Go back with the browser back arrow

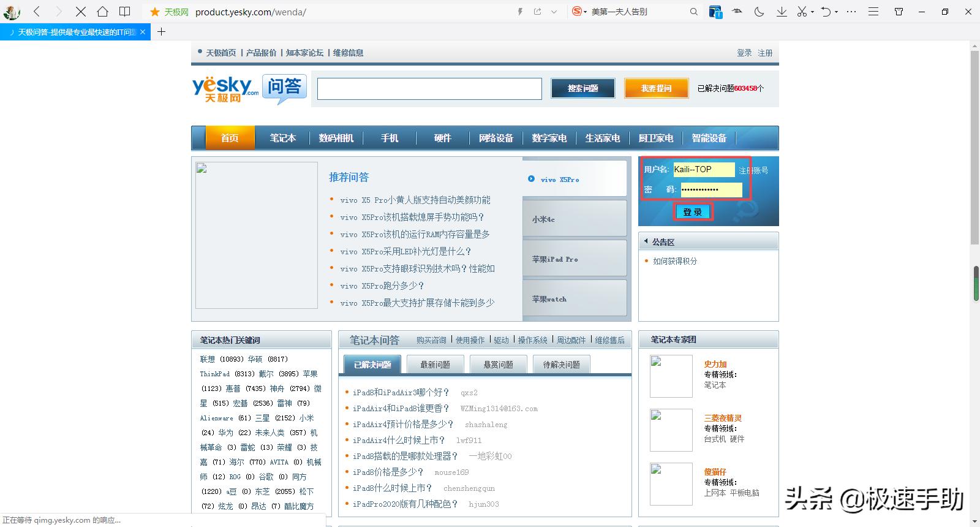point(37,12)
